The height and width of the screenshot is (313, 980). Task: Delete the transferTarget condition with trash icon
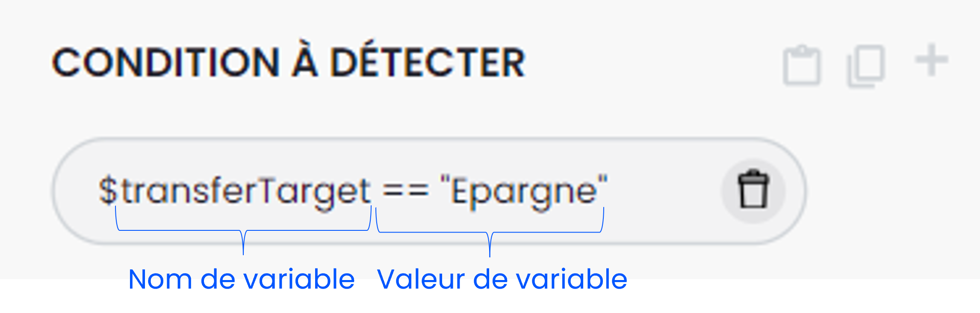coord(753,190)
